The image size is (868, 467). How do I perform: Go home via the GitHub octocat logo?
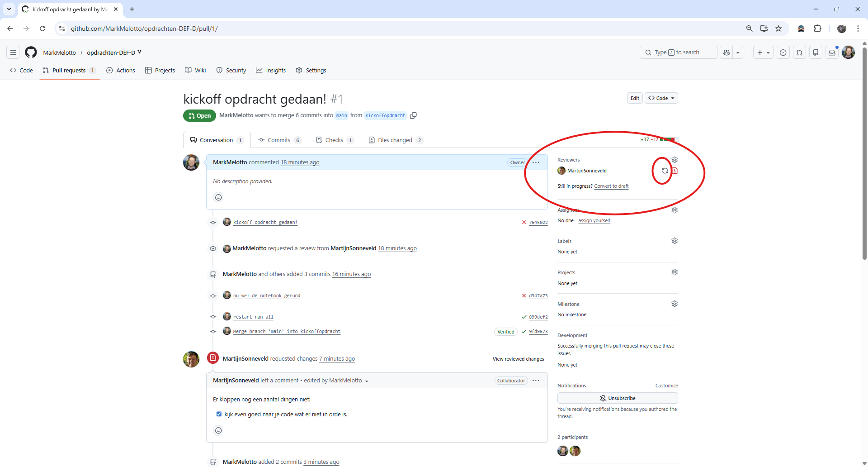(30, 52)
